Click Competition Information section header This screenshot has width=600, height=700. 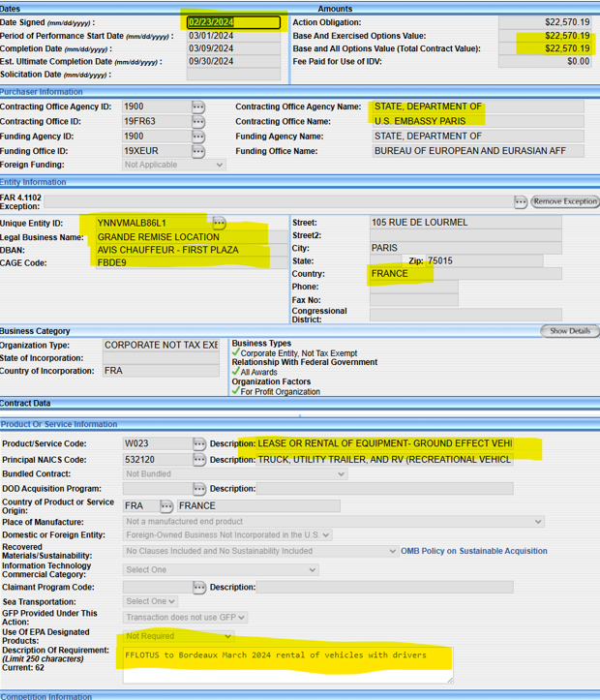pos(45,696)
